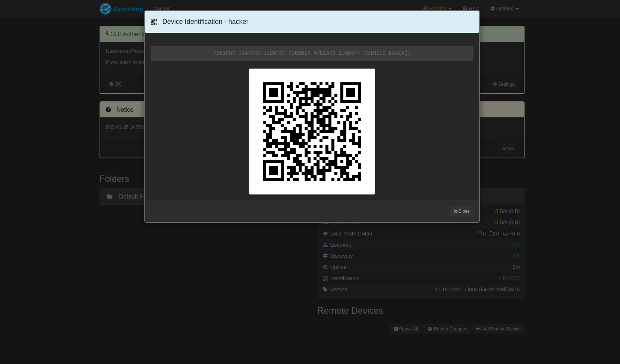This screenshot has height=364, width=620.
Task: Click the device QR code image
Action: click(312, 132)
